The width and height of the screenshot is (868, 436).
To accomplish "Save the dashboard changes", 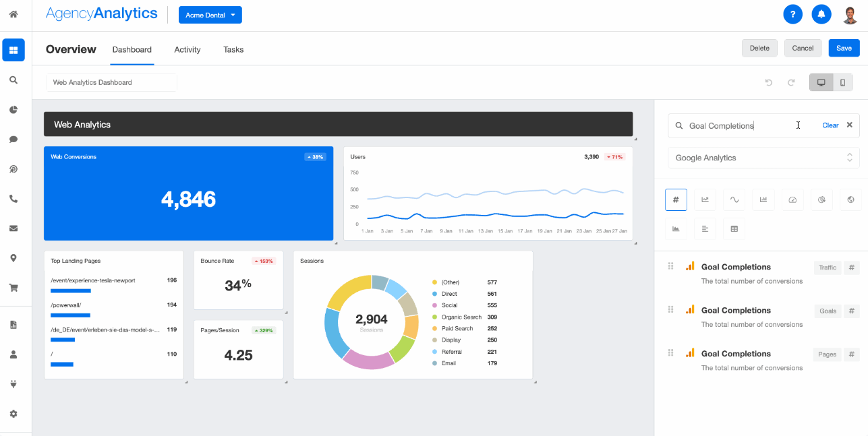I will coord(844,48).
